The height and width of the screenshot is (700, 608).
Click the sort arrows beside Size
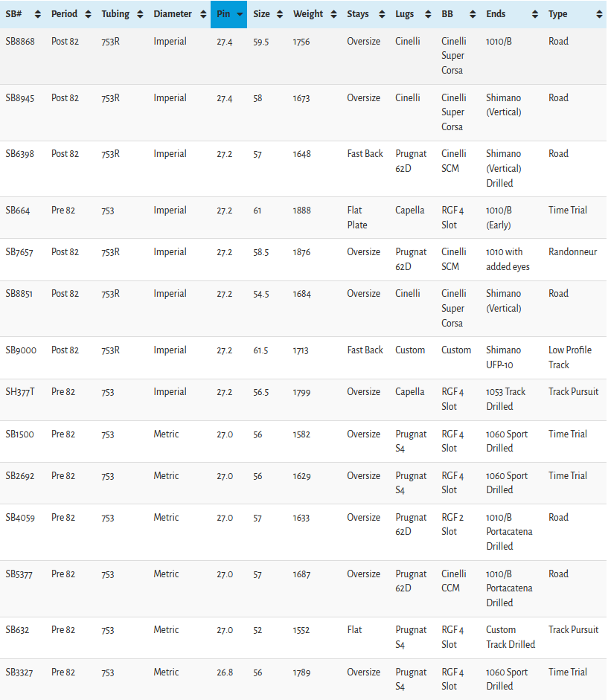click(x=280, y=14)
